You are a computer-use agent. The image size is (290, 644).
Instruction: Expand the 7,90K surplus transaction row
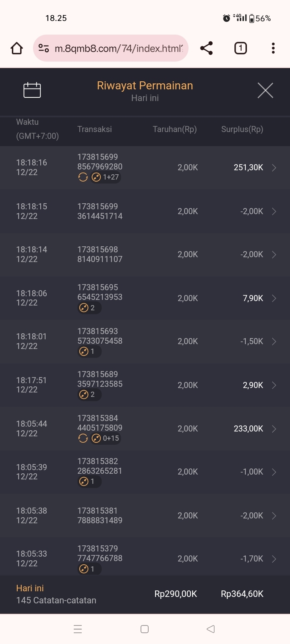point(274,298)
